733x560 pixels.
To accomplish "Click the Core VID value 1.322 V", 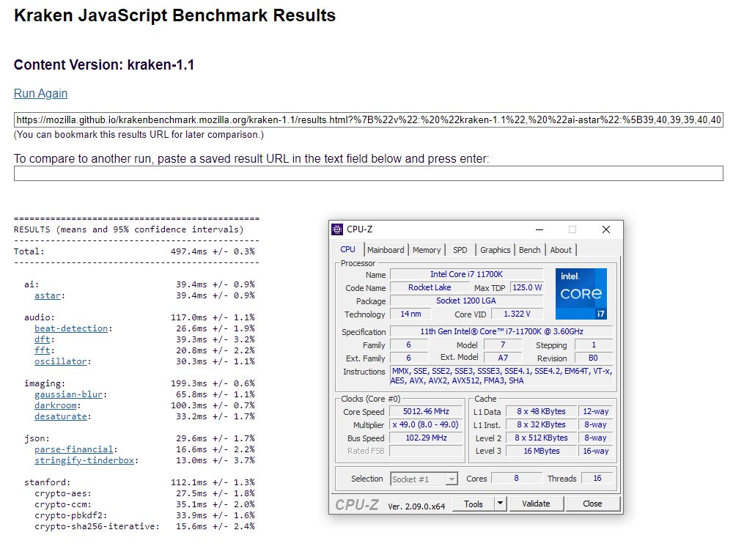I will point(517,314).
